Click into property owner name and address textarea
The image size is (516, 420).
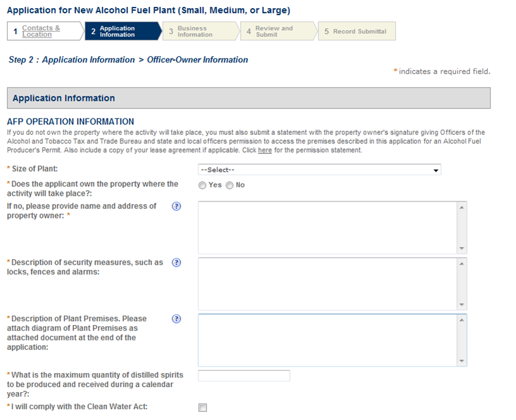pos(327,227)
